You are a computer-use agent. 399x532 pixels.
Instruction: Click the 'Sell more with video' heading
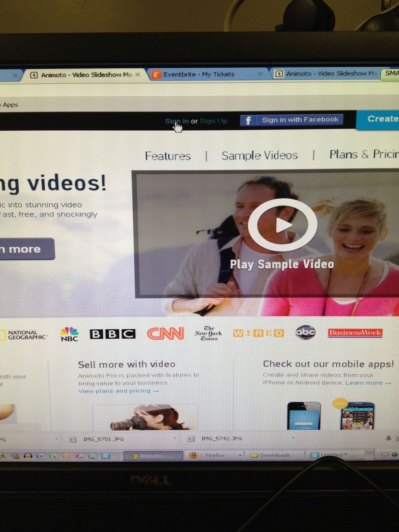point(127,364)
